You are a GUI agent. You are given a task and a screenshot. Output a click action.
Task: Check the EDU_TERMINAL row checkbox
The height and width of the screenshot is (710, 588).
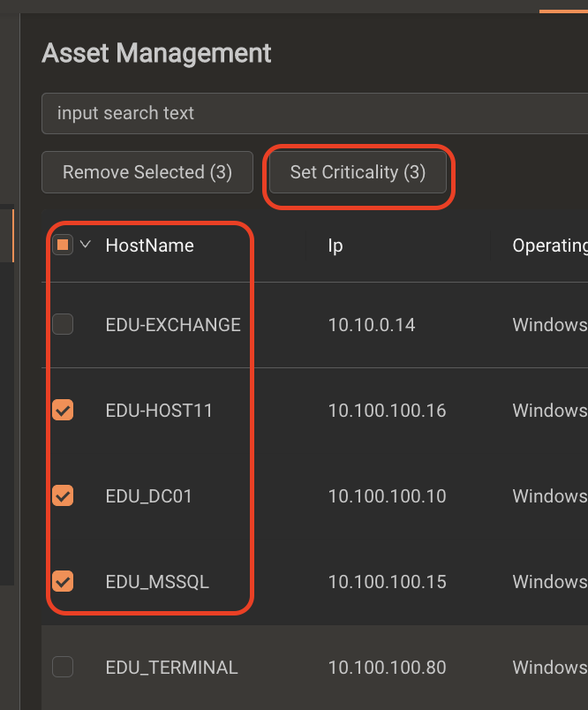tap(63, 667)
